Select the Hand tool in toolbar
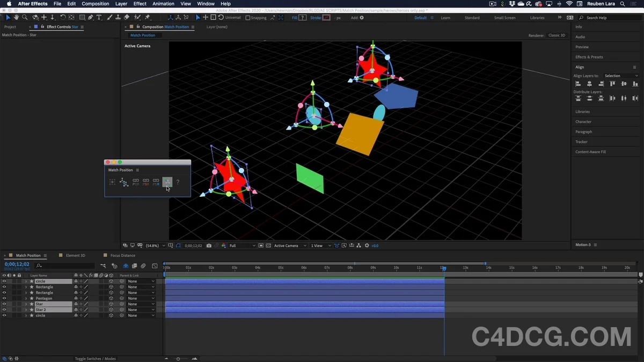This screenshot has width=644, height=362. (16, 18)
